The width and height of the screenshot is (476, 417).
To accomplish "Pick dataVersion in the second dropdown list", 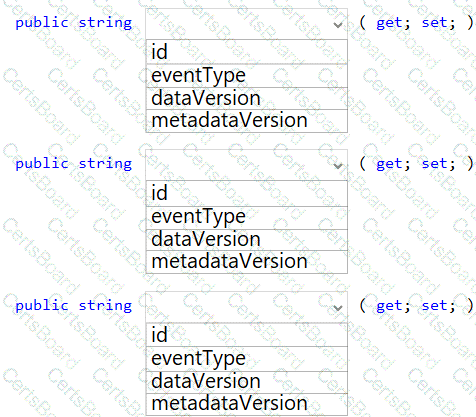I will tap(247, 240).
